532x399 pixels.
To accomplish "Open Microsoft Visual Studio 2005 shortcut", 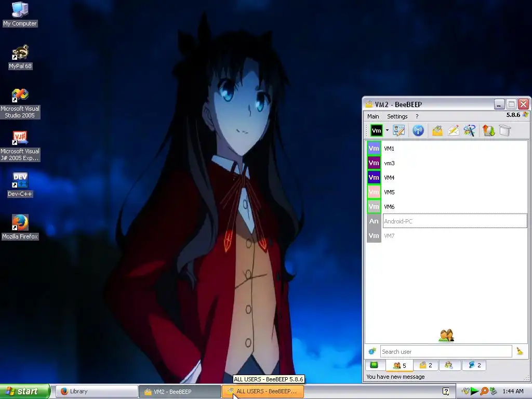I will coord(20,103).
